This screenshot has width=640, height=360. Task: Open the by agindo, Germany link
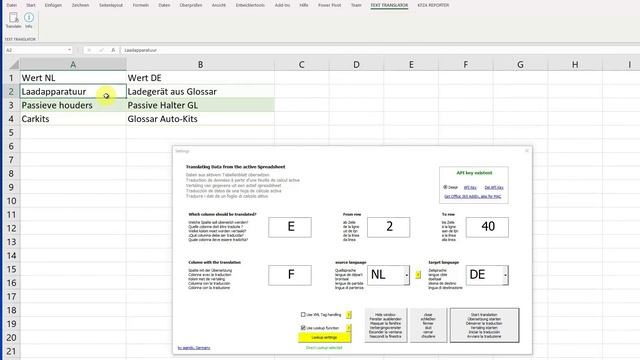click(194, 348)
